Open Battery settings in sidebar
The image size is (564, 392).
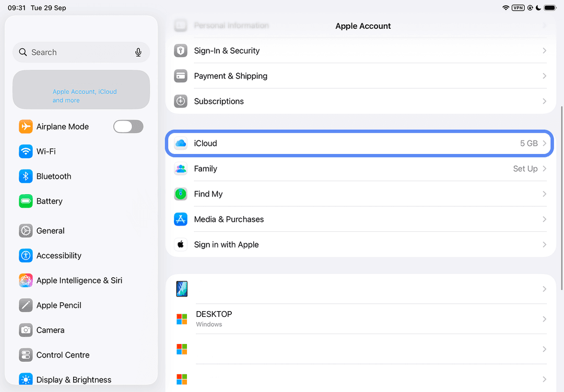81,201
